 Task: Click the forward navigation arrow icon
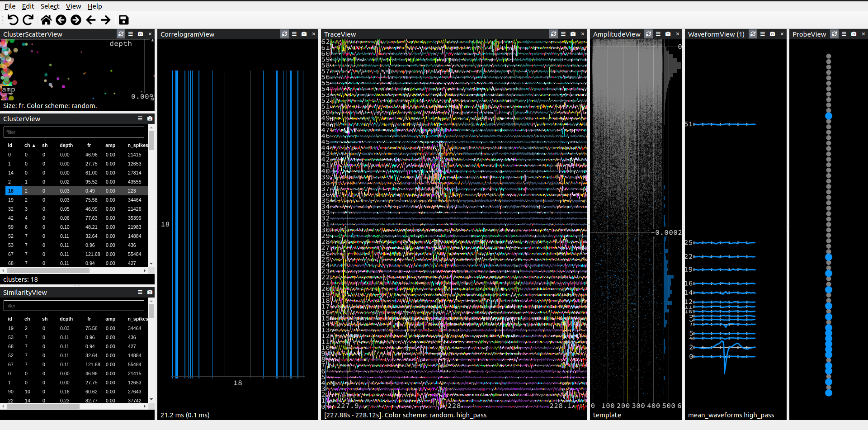pos(106,20)
